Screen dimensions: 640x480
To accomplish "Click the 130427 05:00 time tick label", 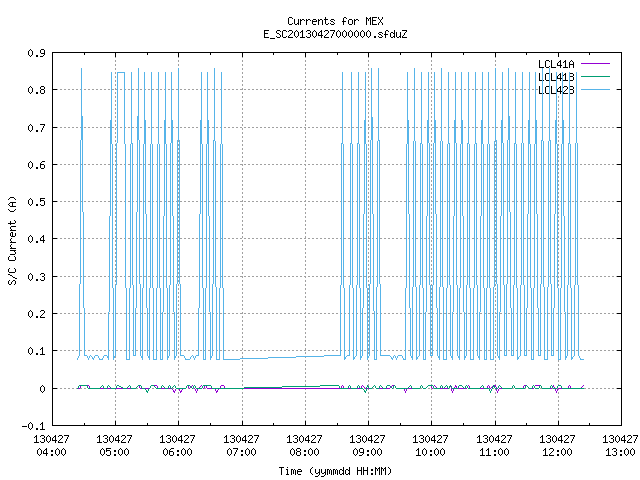I will [114, 445].
